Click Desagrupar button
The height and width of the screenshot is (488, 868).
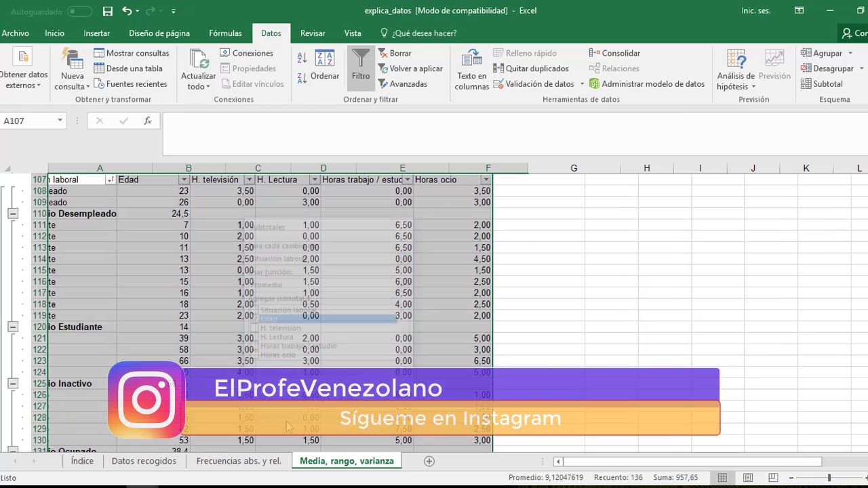tap(827, 68)
